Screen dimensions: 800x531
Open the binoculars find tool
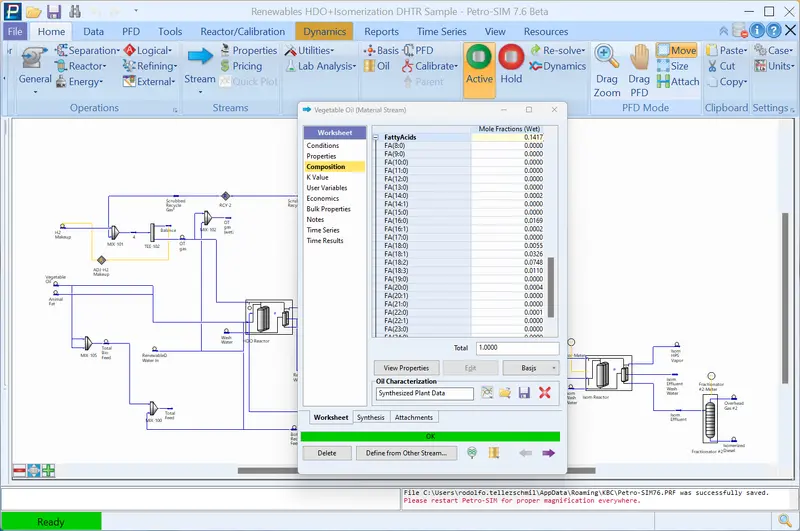75,11
